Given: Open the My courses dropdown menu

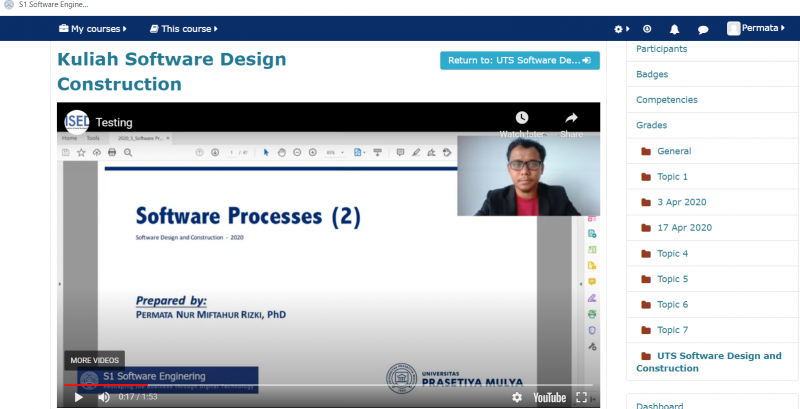Looking at the screenshot, I should point(93,29).
